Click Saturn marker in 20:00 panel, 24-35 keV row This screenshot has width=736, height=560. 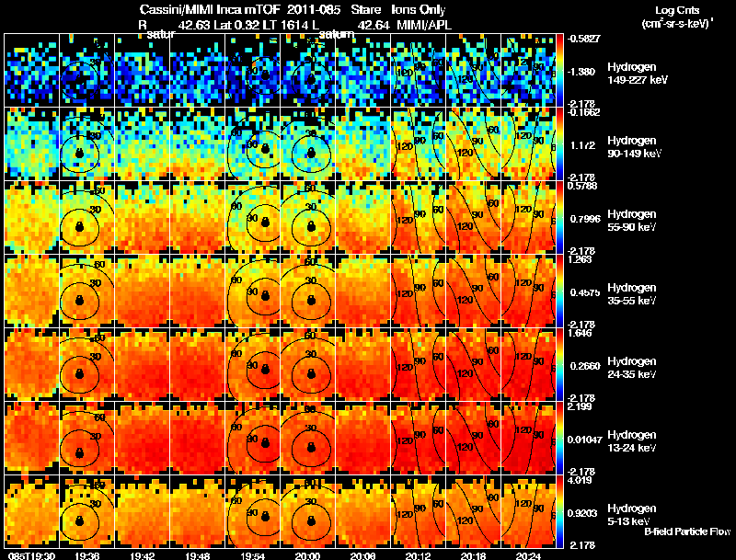310,374
